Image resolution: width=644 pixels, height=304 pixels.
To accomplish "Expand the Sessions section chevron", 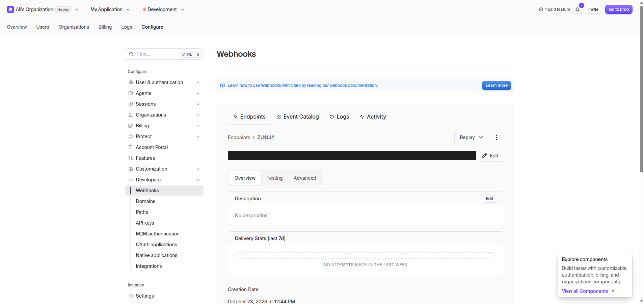I will [198, 104].
